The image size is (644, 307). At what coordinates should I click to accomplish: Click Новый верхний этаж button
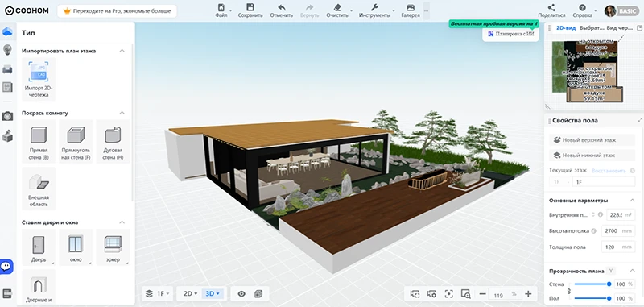click(592, 139)
